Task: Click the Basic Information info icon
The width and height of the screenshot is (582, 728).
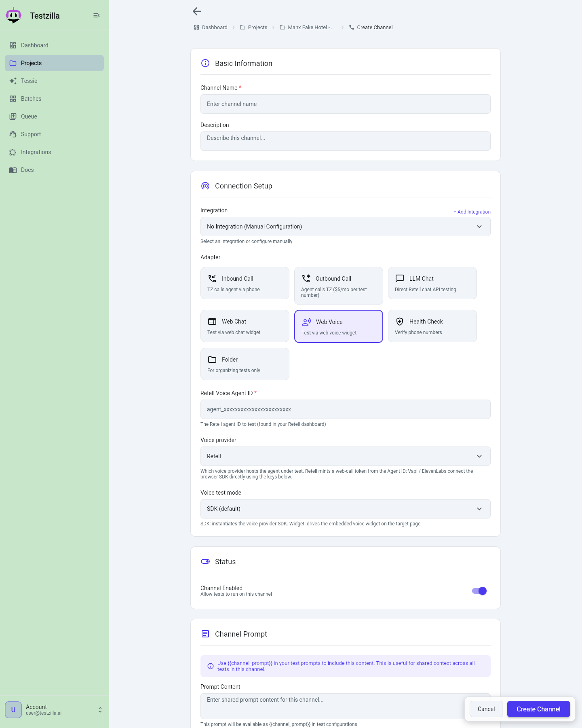Action: click(205, 63)
